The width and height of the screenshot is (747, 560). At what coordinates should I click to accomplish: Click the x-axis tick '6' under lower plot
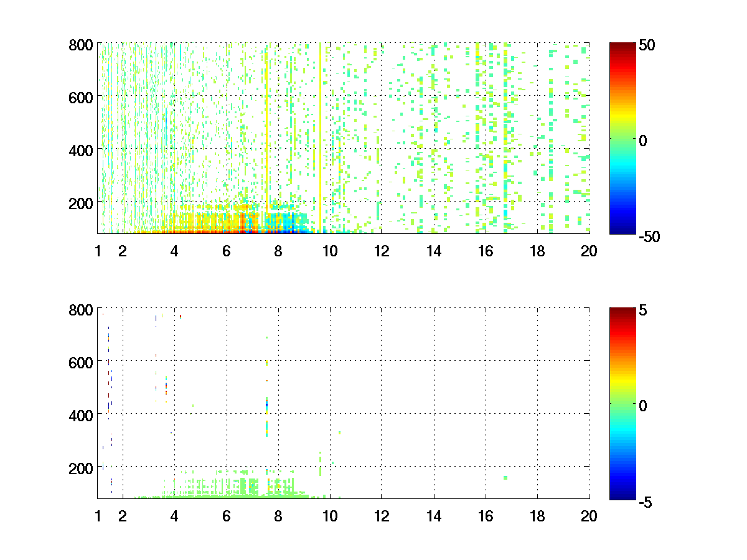[227, 516]
